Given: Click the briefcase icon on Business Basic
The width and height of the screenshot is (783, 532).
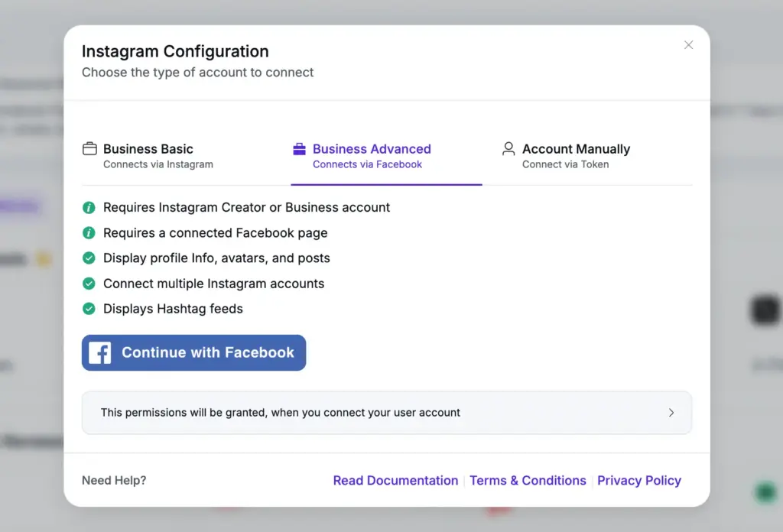Looking at the screenshot, I should tap(89, 149).
